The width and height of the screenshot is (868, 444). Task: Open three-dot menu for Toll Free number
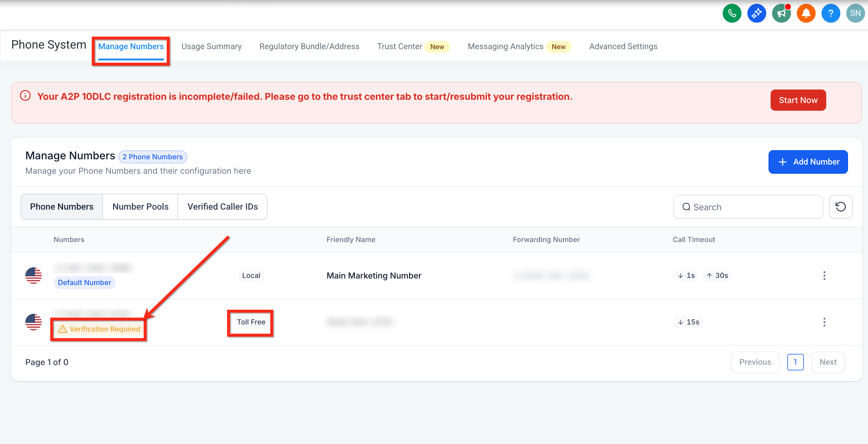coord(824,322)
